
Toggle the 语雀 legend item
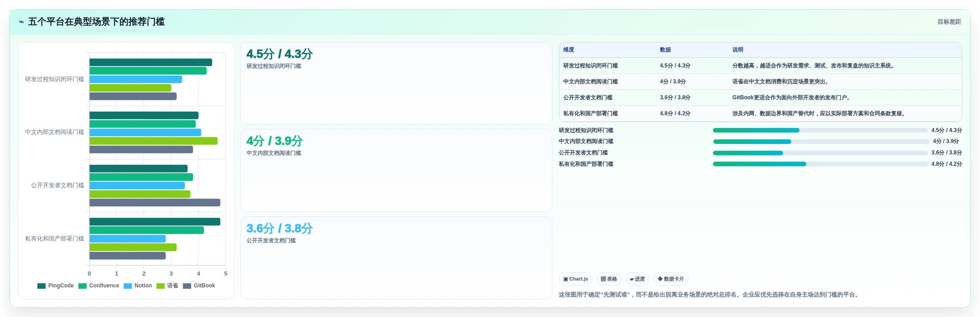pos(167,286)
